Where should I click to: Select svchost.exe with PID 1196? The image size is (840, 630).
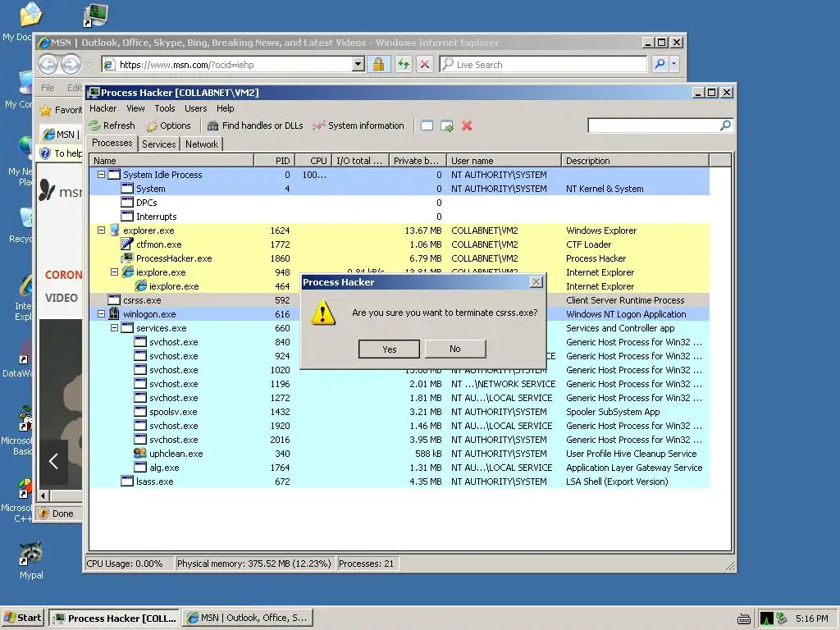[399, 384]
